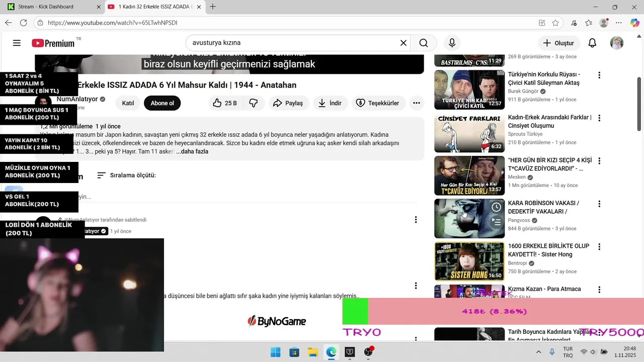
Task: Like the video showing 25 B
Action: coord(225,103)
